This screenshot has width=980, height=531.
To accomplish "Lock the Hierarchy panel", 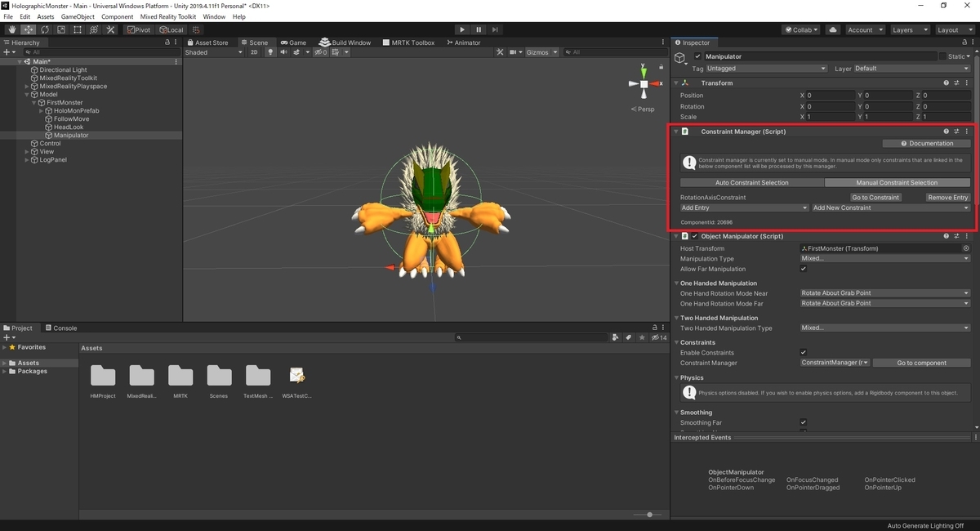I will pos(167,42).
